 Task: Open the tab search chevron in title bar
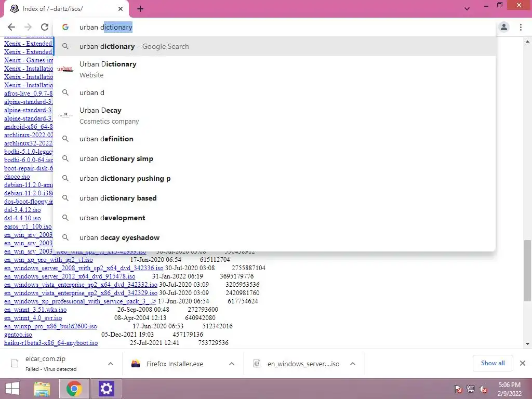[467, 9]
